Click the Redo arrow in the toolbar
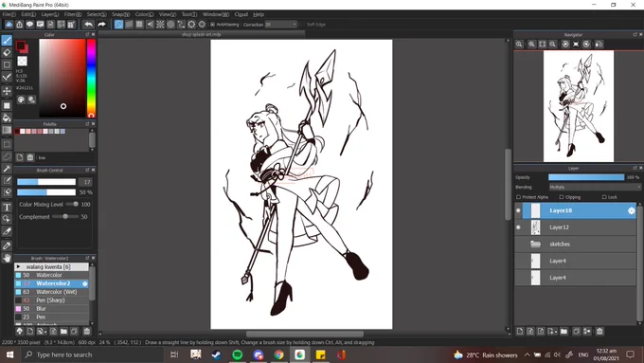This screenshot has height=363, width=644. pos(101,25)
